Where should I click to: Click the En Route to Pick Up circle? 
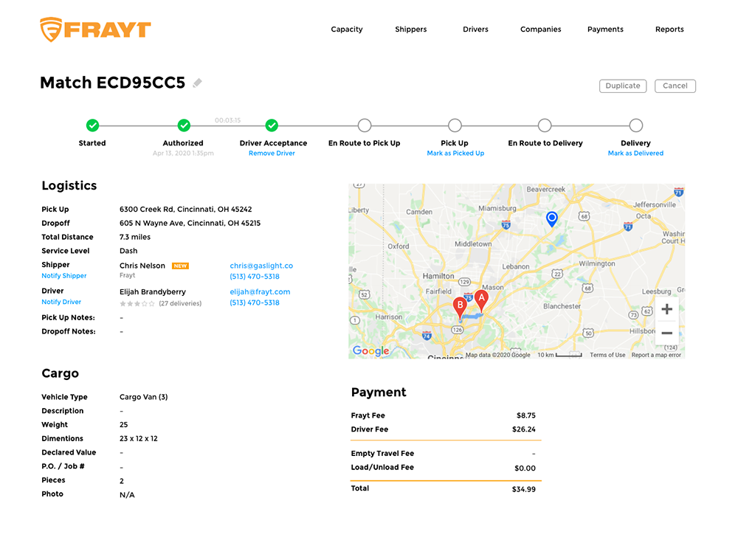tap(365, 125)
